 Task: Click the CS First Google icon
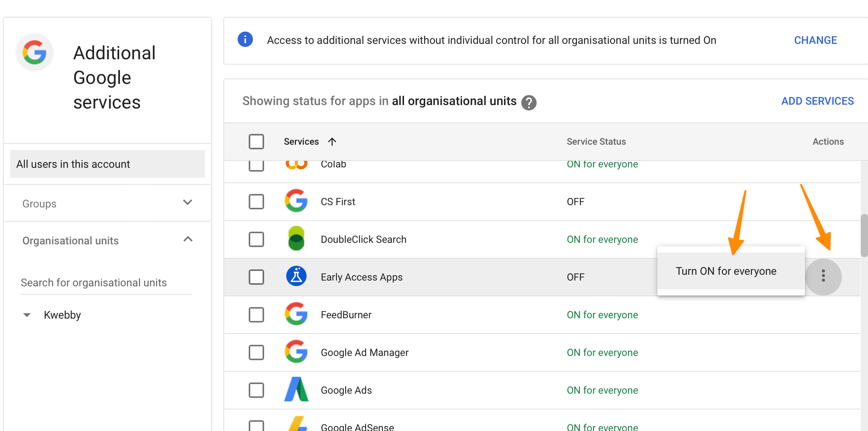[x=296, y=201]
